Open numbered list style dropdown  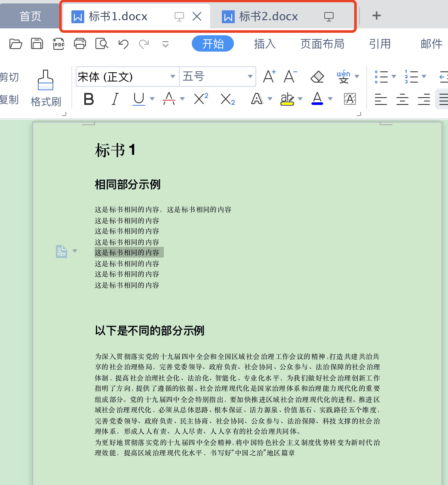(424, 77)
